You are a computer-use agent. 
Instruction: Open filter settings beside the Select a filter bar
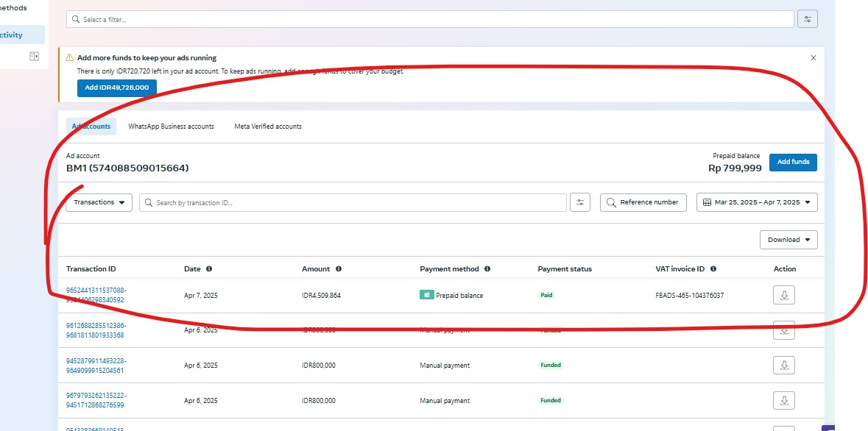pyautogui.click(x=808, y=19)
